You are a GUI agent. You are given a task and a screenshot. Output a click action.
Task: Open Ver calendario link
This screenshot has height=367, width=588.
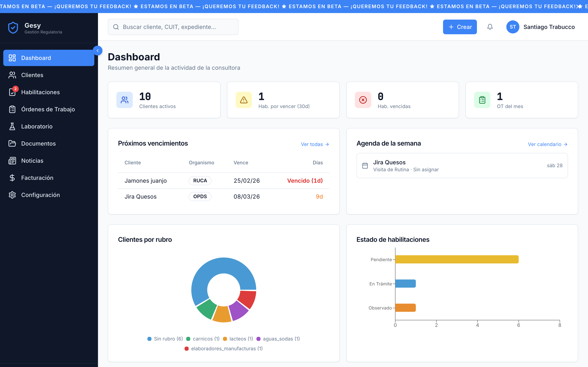[x=547, y=144]
